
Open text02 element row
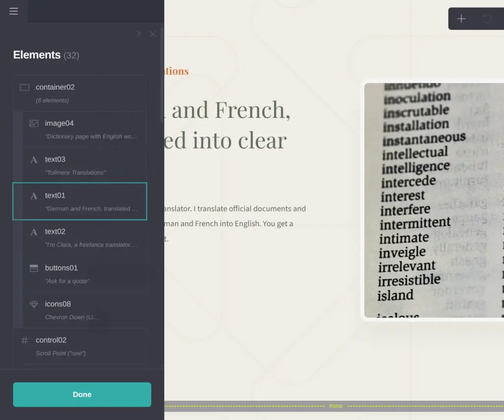[84, 238]
